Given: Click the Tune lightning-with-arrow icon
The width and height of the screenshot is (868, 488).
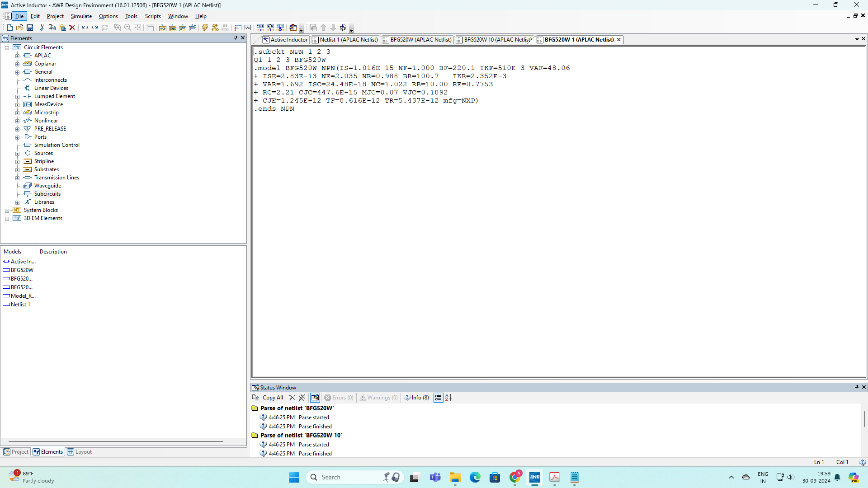Looking at the screenshot, I should 215,28.
